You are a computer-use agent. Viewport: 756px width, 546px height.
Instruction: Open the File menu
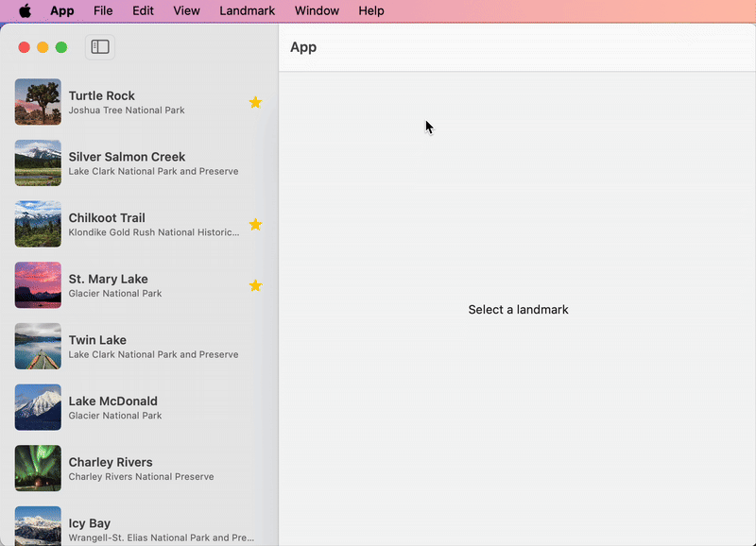click(x=103, y=11)
